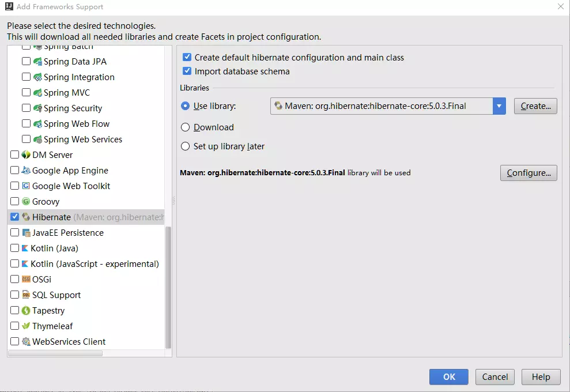Click the Tapestry icon
This screenshot has width=570, height=392.
pyautogui.click(x=26, y=311)
